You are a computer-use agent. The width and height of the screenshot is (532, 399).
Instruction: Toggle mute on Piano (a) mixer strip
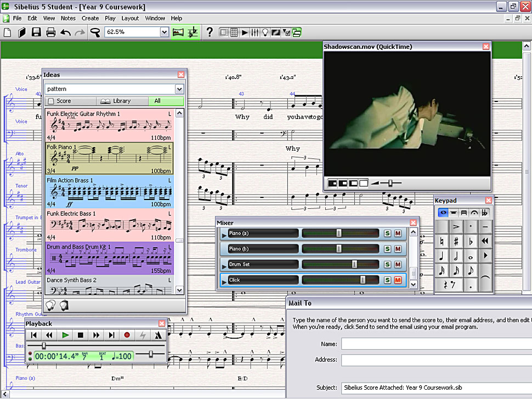(x=398, y=233)
